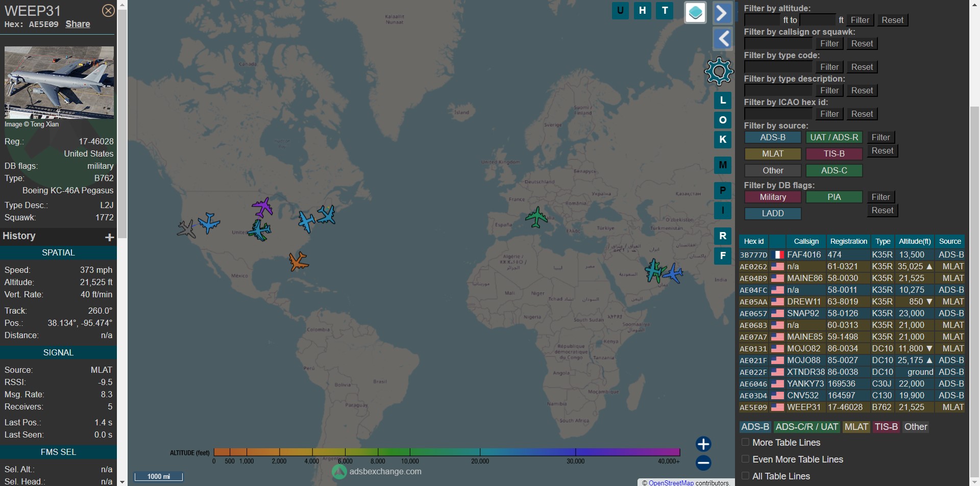Click the KC-46A aircraft photo thumbnail

pyautogui.click(x=59, y=83)
